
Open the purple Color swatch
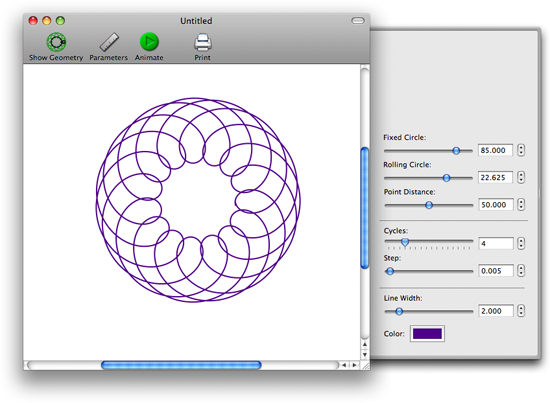pyautogui.click(x=427, y=333)
